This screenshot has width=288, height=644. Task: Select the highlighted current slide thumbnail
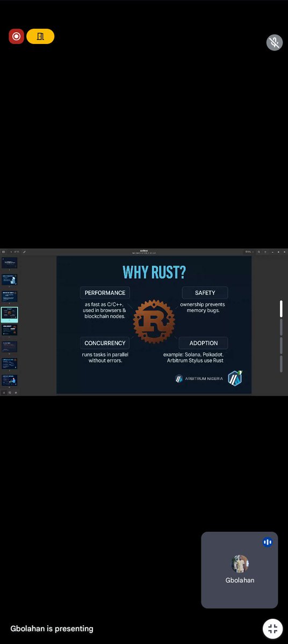pos(10,313)
